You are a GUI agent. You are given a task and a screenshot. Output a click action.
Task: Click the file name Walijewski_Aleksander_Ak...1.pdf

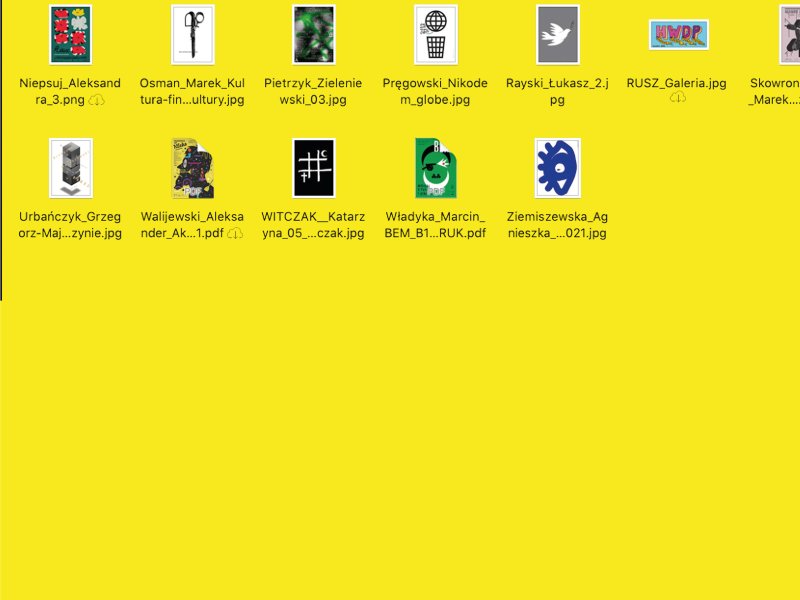(192, 224)
